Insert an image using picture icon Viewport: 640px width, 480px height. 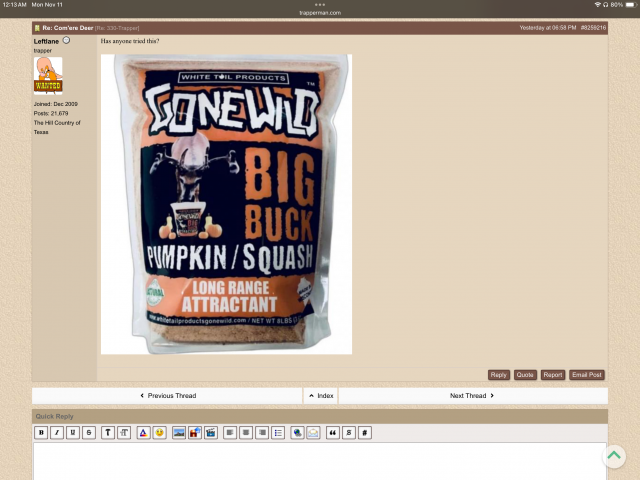pyautogui.click(x=178, y=432)
